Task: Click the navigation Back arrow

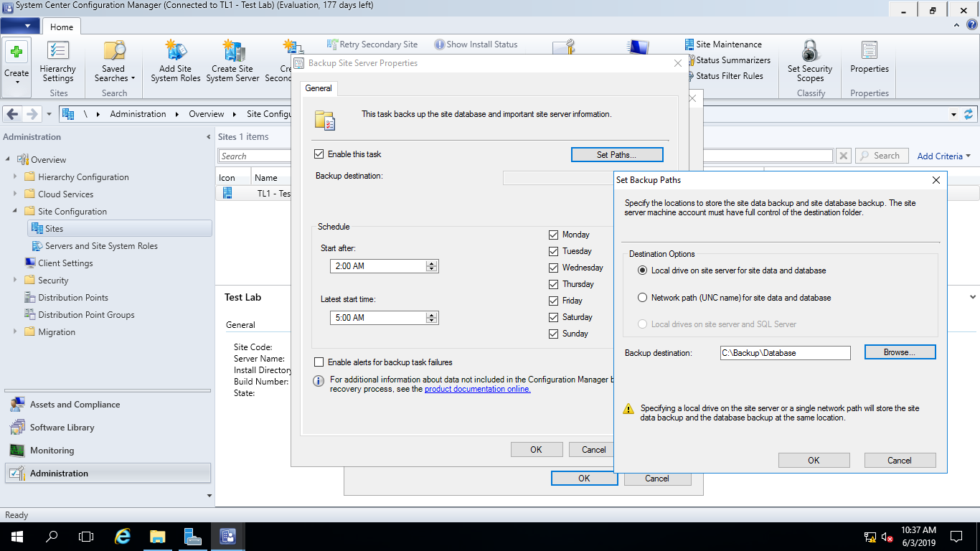Action: point(12,114)
